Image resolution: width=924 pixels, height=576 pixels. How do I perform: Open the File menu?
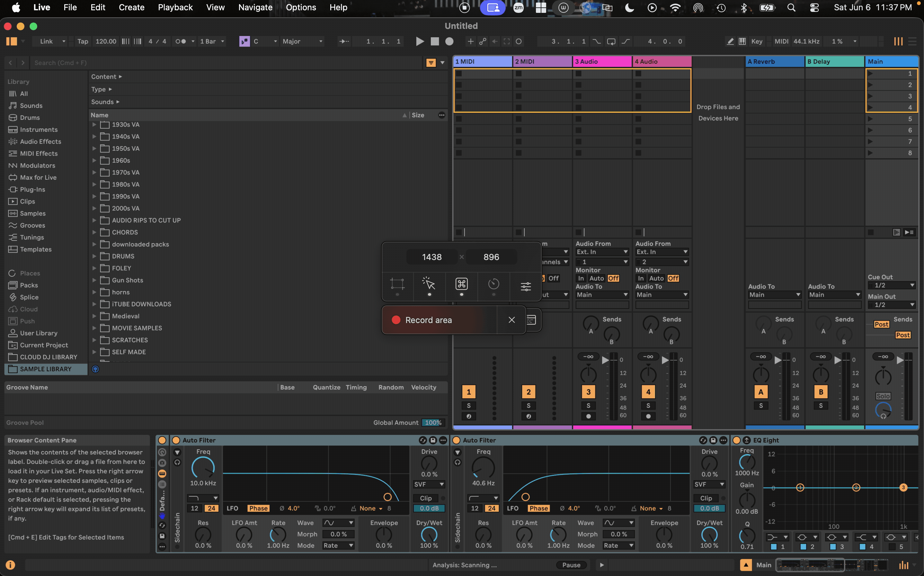(70, 8)
